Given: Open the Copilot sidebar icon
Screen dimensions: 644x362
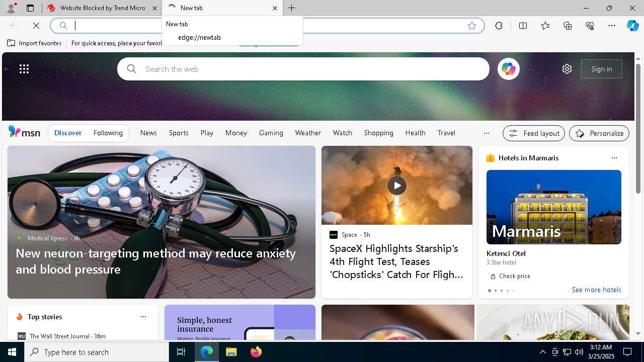Looking at the screenshot, I should (x=632, y=26).
